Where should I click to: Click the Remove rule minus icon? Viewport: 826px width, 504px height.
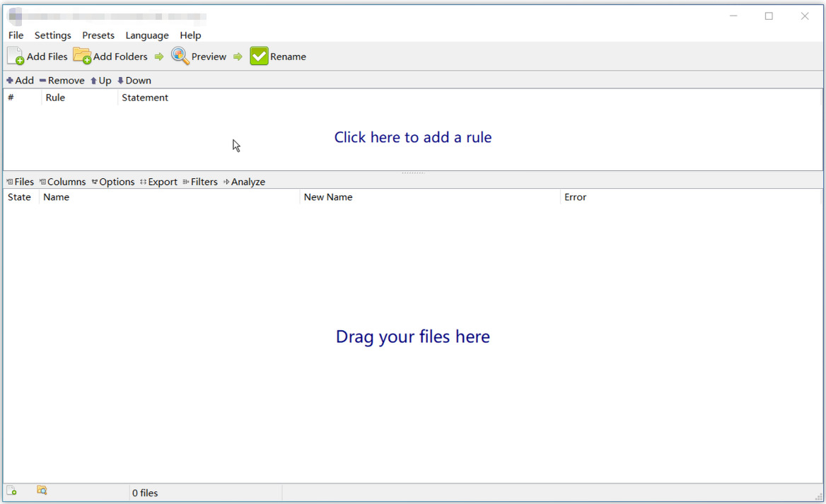point(43,81)
